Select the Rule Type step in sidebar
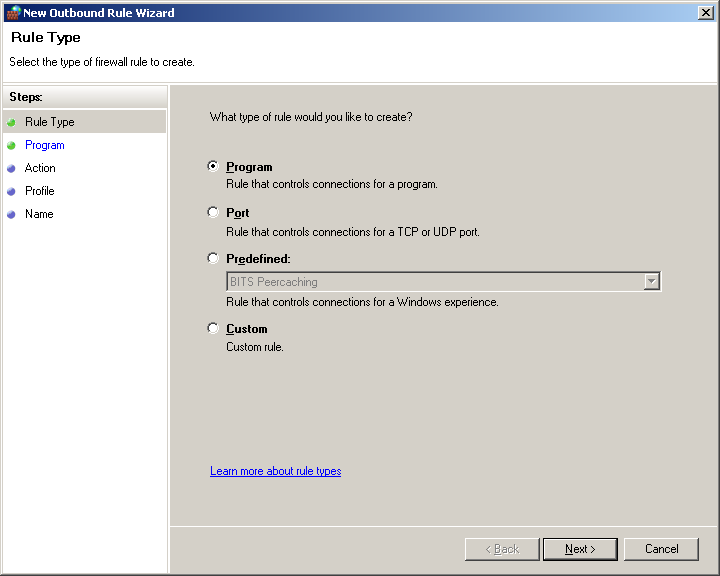This screenshot has height=576, width=720. [x=50, y=122]
